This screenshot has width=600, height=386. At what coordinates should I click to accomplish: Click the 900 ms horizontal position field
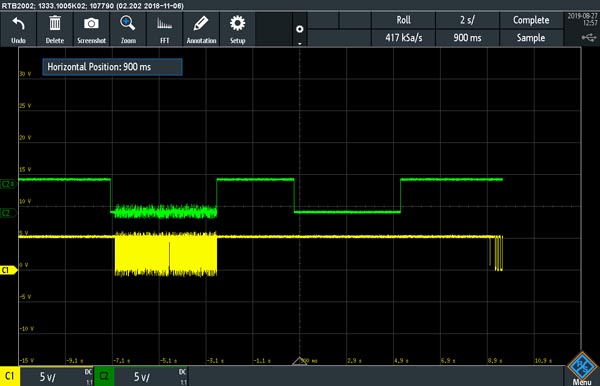coord(467,38)
